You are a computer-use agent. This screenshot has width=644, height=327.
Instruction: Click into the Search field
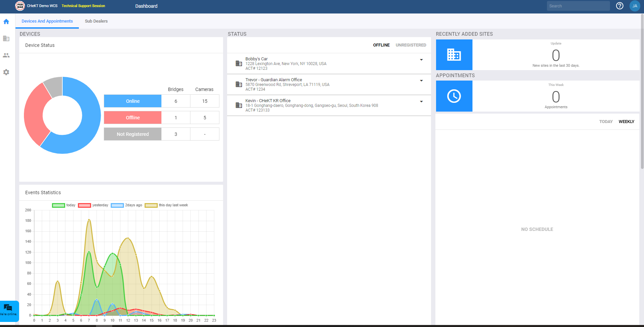tap(578, 6)
